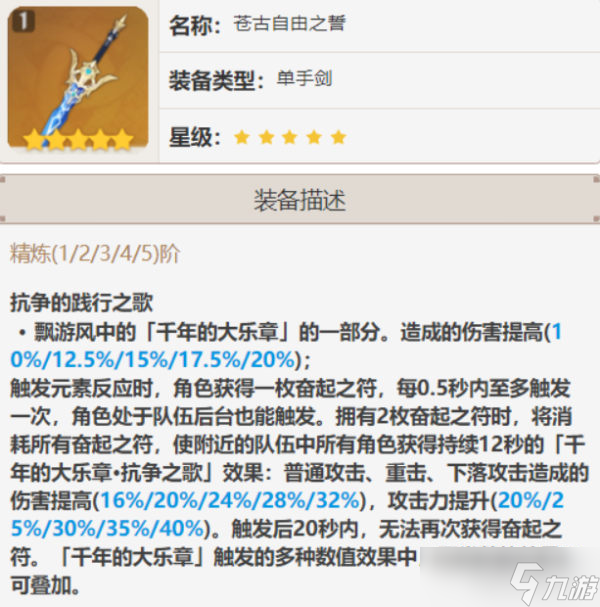Click the 装备类型 label
Viewport: 600px width, 607px height.
pos(216,81)
